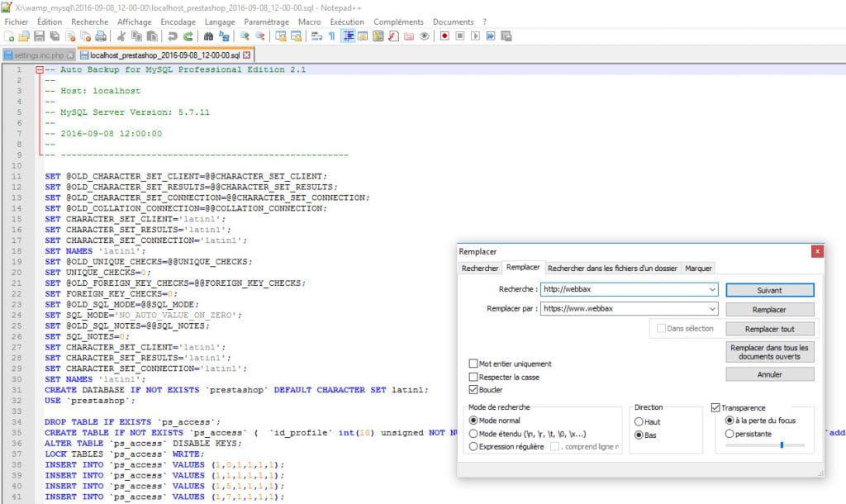Toggle synchronized vertical scrolling icon
The height and width of the screenshot is (504, 846).
pos(281,36)
